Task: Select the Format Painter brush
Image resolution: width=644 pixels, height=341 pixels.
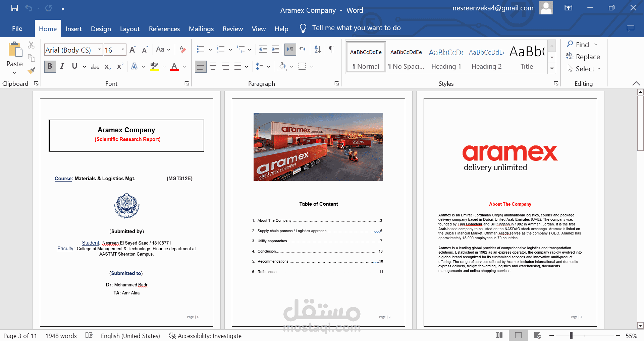Action: (31, 70)
